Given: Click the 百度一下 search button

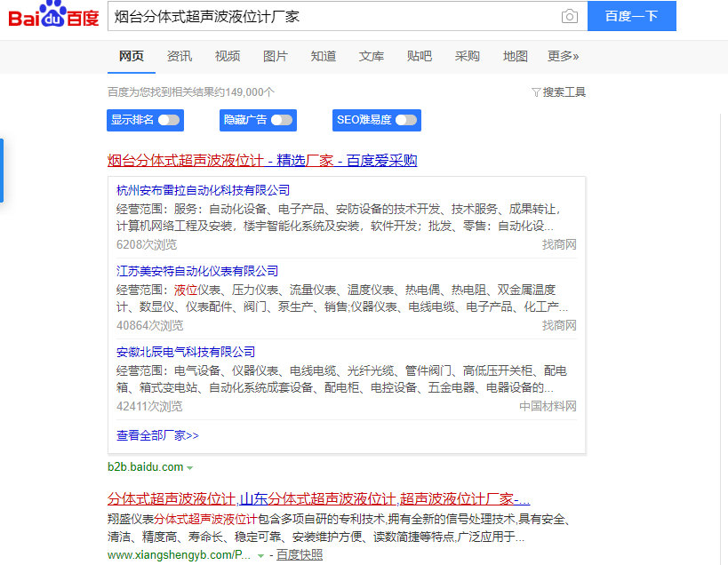Looking at the screenshot, I should tap(631, 17).
